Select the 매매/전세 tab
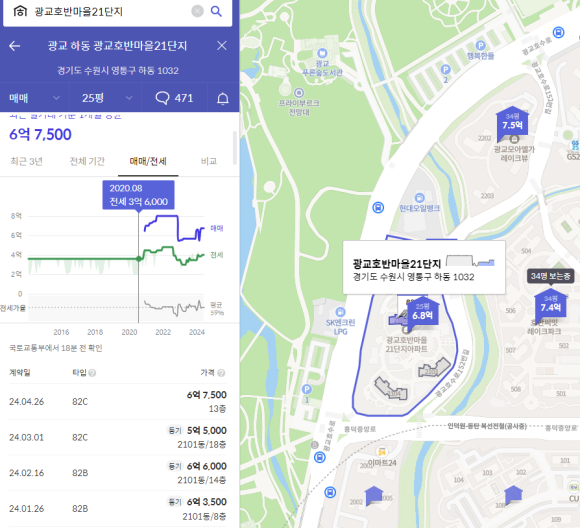 [148, 161]
